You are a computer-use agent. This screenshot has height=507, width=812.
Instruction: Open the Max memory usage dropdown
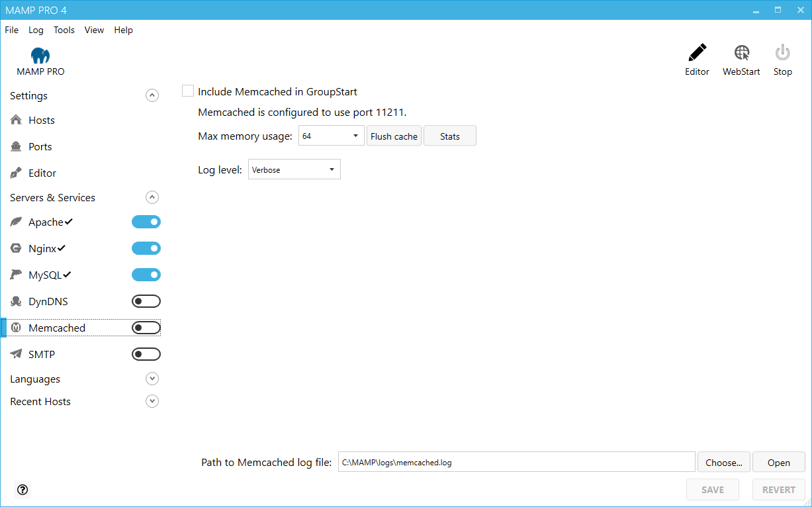pos(332,136)
